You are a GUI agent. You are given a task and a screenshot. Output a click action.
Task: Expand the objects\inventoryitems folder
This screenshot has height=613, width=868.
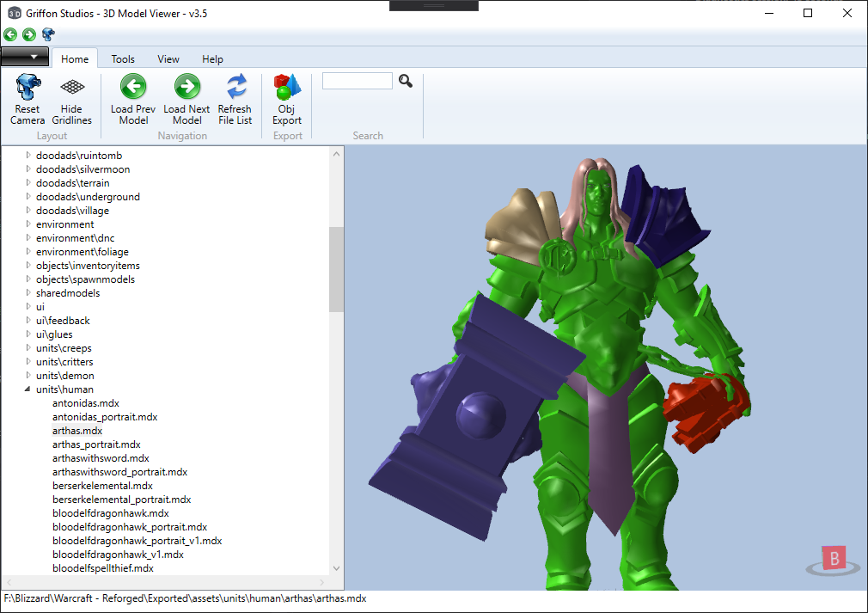(x=28, y=266)
